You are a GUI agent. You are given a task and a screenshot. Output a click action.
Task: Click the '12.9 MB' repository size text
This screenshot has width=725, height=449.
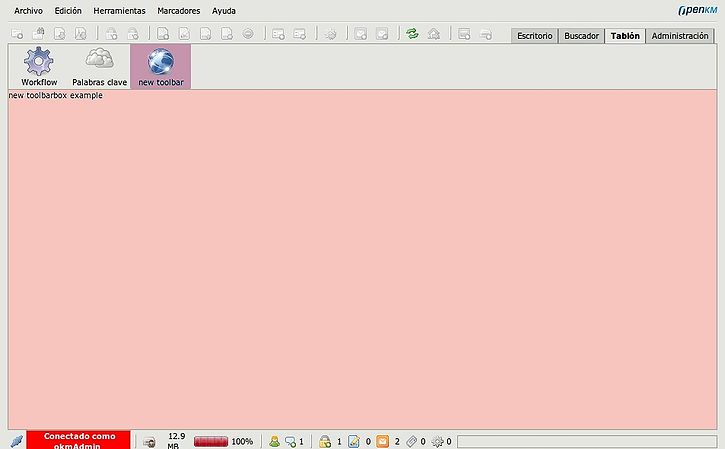176,441
